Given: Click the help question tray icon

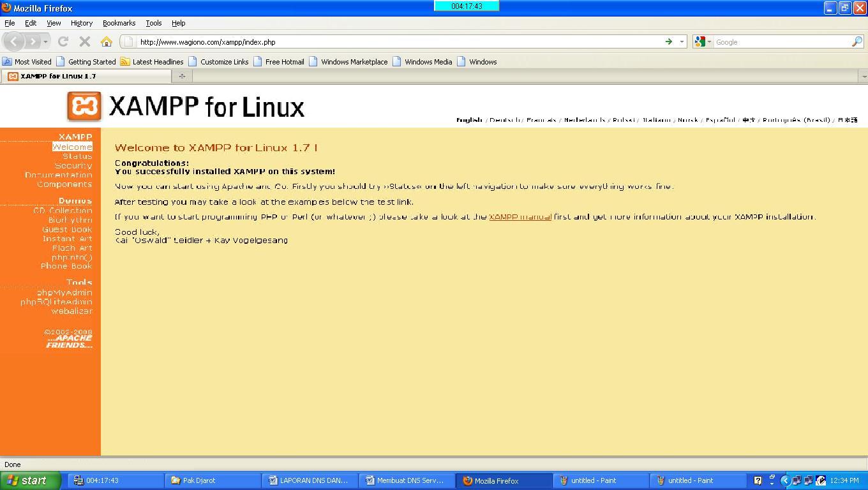Looking at the screenshot, I should [758, 480].
